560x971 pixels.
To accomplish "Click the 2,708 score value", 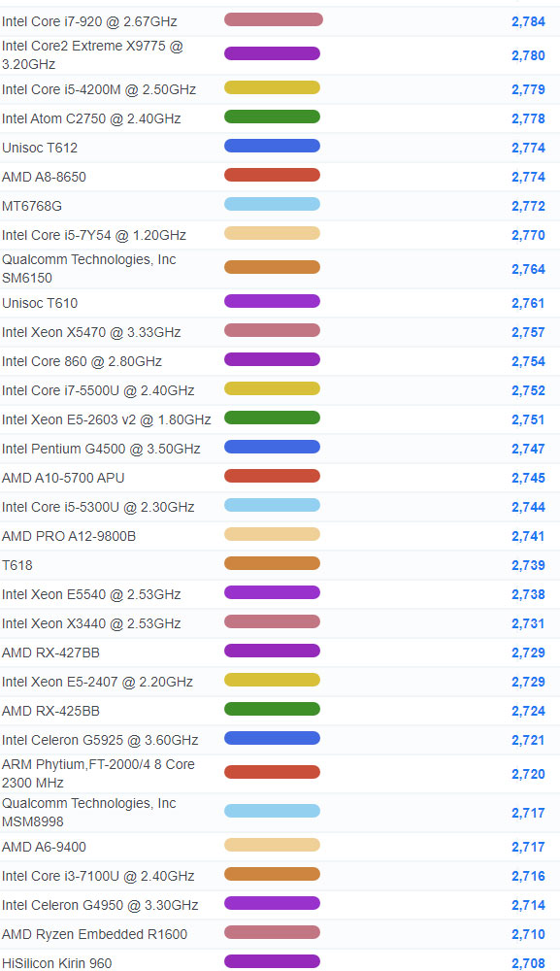I will 528,963.
